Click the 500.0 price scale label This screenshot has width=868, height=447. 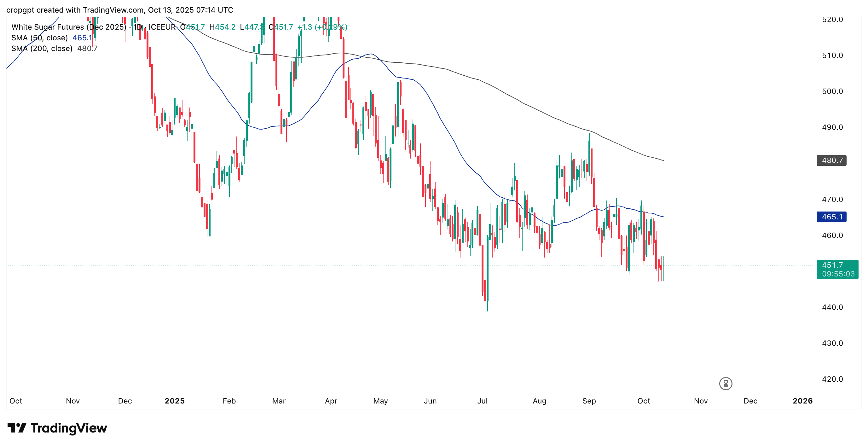click(832, 91)
